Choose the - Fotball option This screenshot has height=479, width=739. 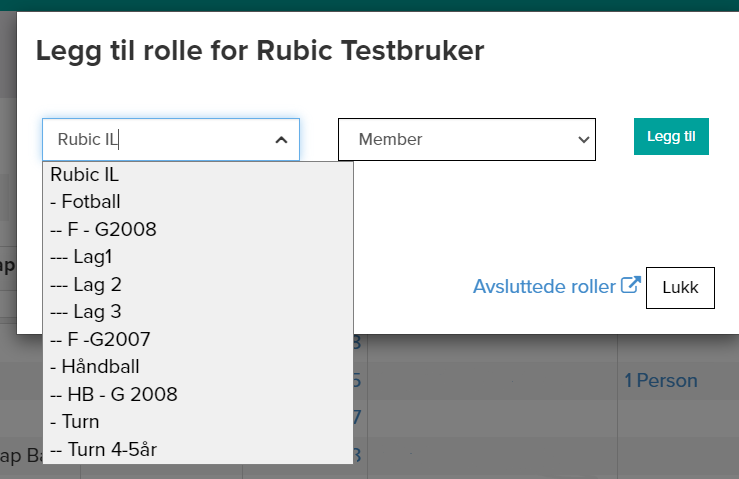(x=198, y=202)
